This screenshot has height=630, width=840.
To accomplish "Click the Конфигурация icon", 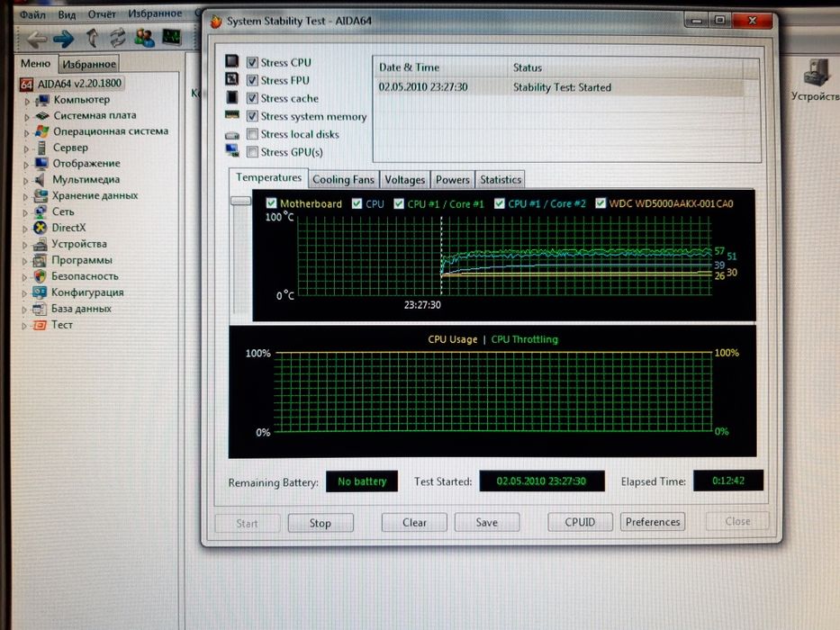I will (40, 292).
